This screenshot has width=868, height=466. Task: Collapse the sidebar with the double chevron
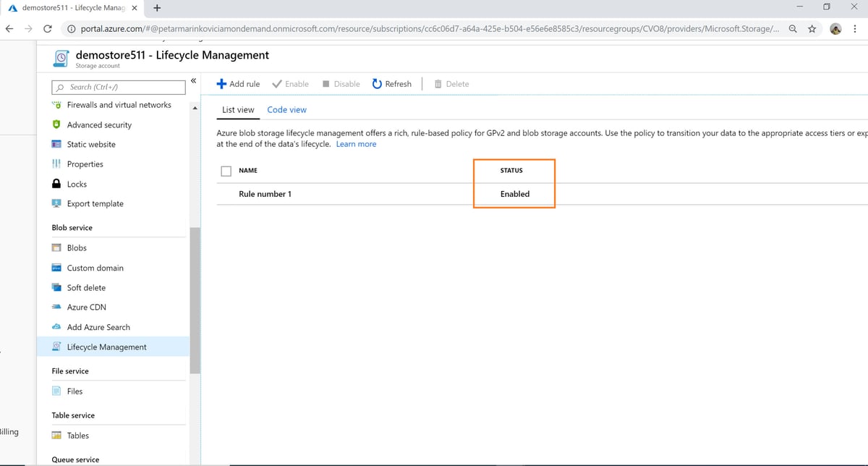pyautogui.click(x=194, y=80)
